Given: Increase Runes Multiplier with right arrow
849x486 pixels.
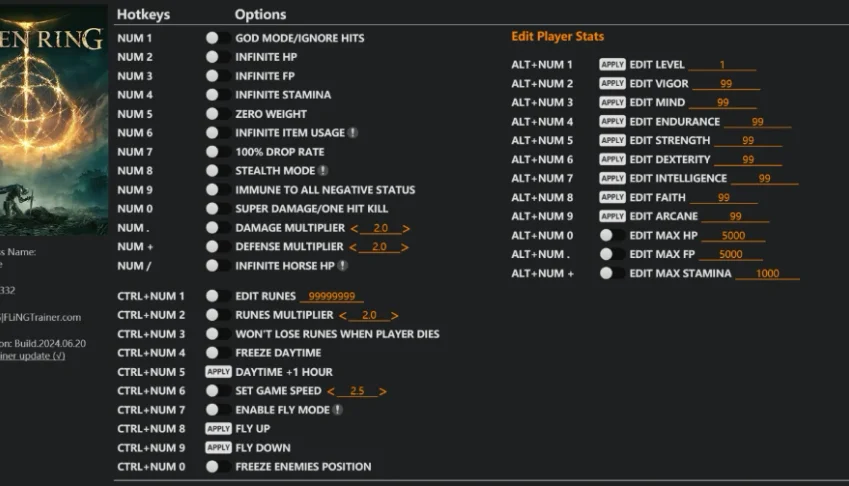Looking at the screenshot, I should click(x=394, y=316).
